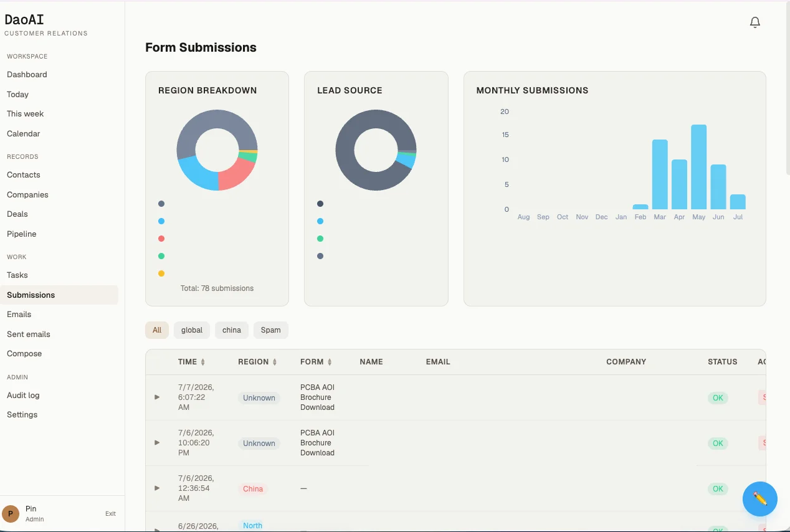Click the Unknown region tag in the 6:07:22 AM row

click(x=259, y=397)
